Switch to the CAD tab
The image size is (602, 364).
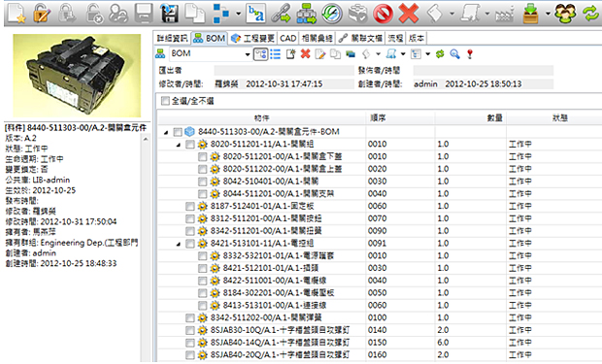point(288,39)
